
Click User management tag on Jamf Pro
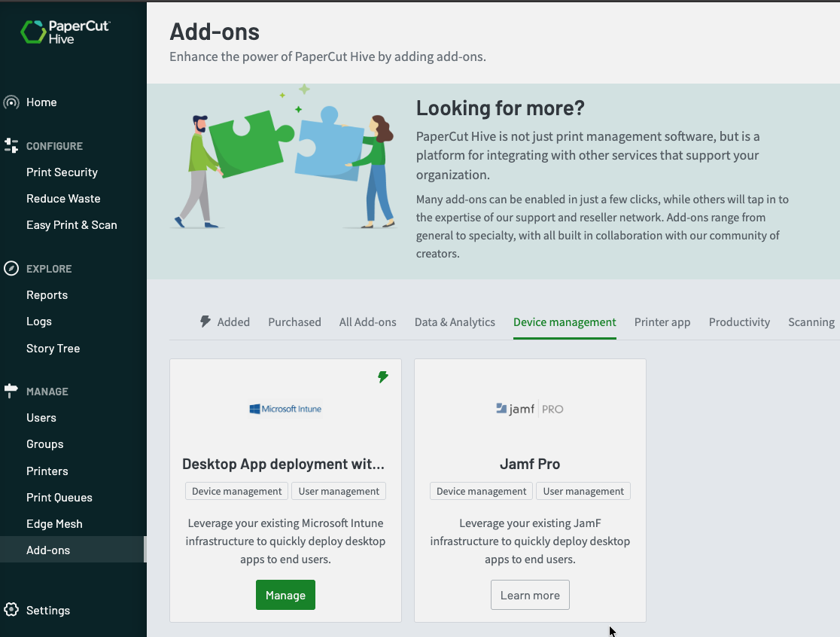pyautogui.click(x=583, y=491)
